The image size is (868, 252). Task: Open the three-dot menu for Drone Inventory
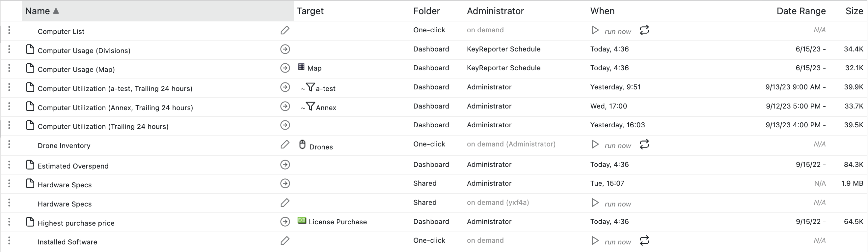9,144
